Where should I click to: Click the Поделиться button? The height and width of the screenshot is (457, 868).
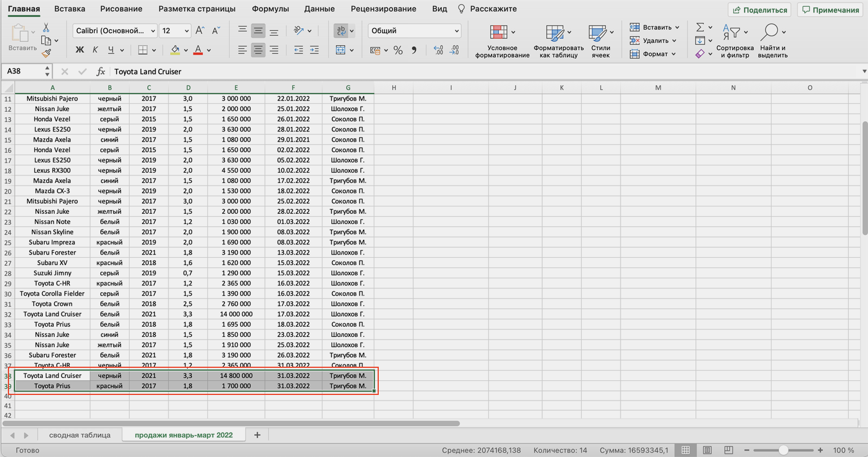[x=760, y=10]
